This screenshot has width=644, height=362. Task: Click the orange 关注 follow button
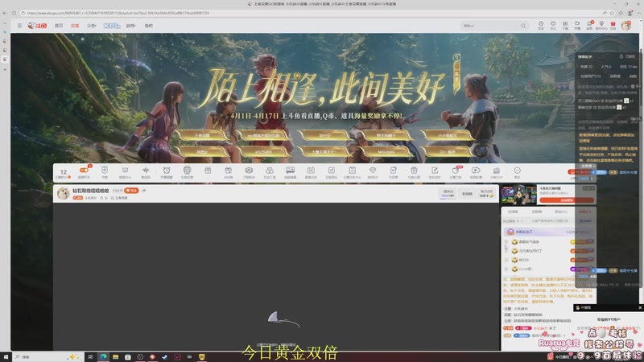tap(131, 191)
